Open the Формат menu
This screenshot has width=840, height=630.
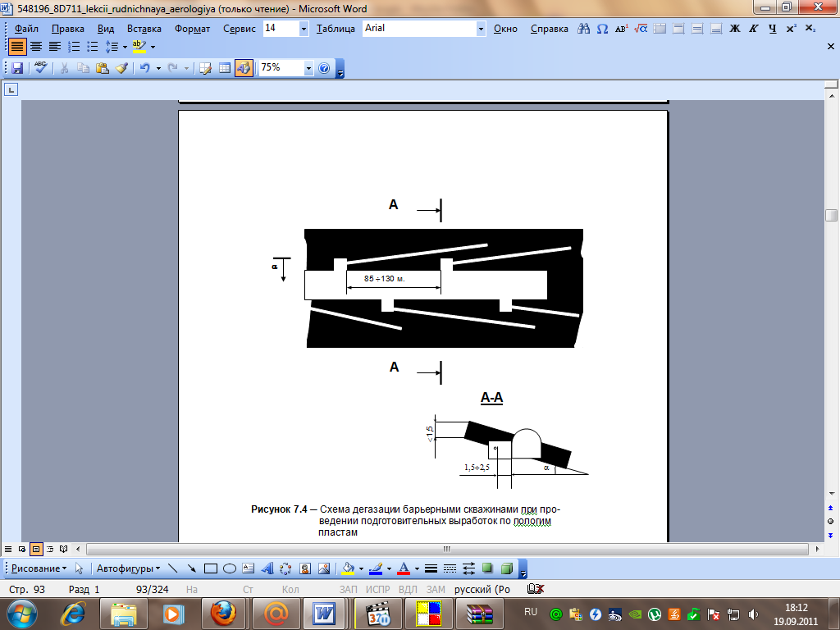click(192, 29)
